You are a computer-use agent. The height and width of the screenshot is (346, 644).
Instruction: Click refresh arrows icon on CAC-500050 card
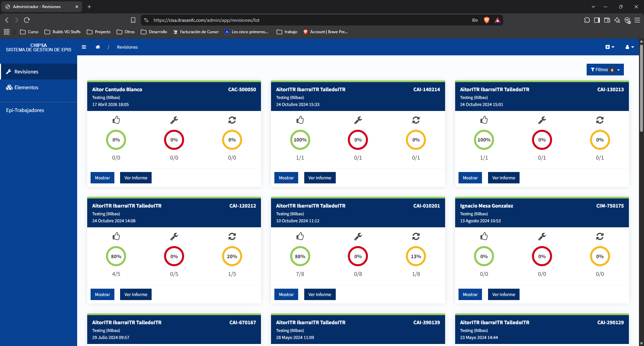[232, 120]
